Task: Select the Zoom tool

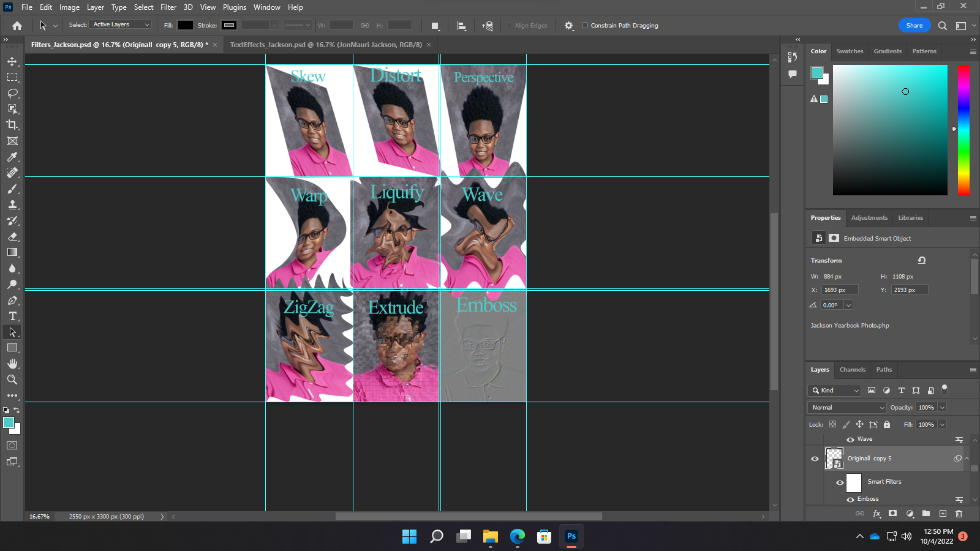Action: (12, 380)
